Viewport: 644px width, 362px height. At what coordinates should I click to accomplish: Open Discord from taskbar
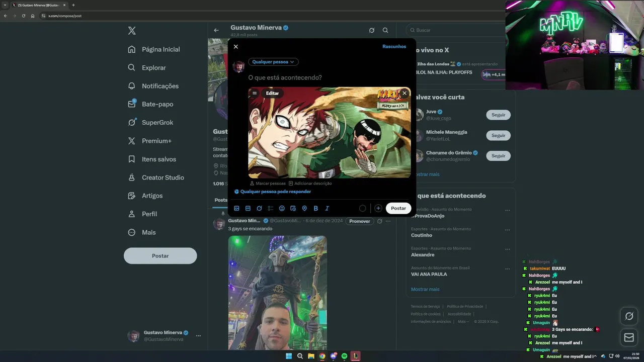333,356
